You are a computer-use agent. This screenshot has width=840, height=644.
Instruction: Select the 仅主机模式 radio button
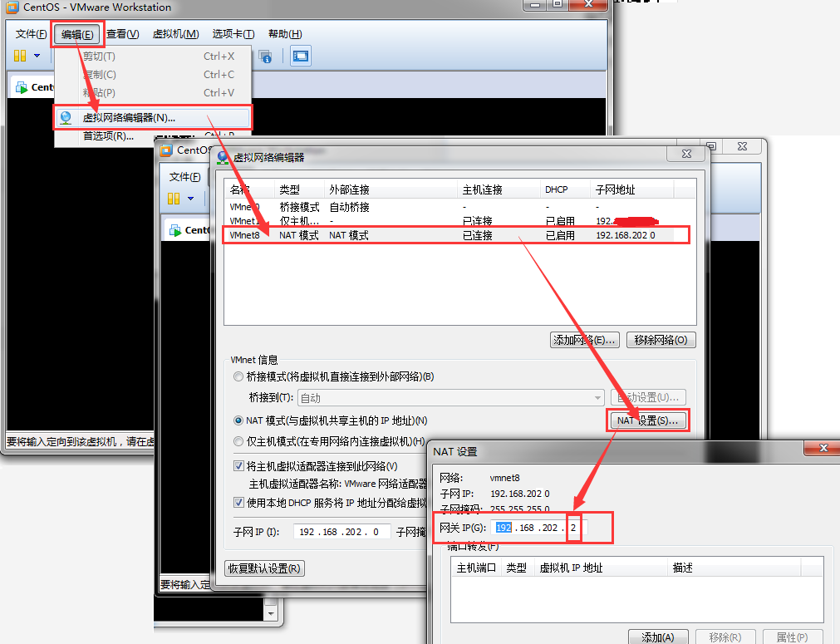[238, 441]
